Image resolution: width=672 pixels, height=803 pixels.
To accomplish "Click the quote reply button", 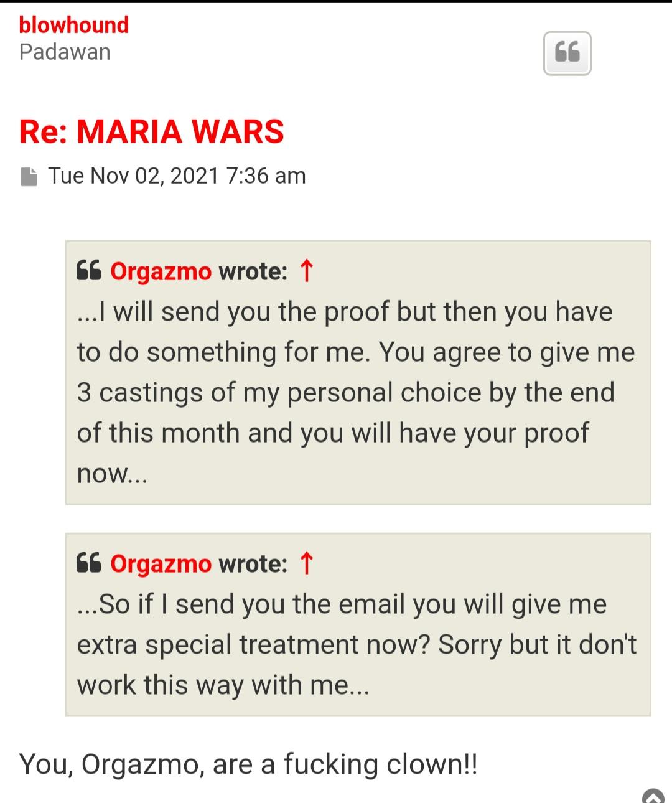I will click(567, 53).
